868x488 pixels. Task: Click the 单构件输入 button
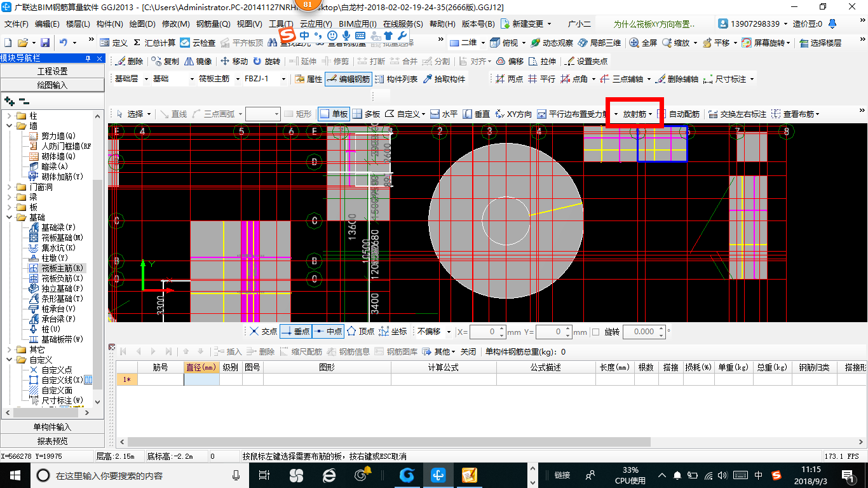[52, 427]
